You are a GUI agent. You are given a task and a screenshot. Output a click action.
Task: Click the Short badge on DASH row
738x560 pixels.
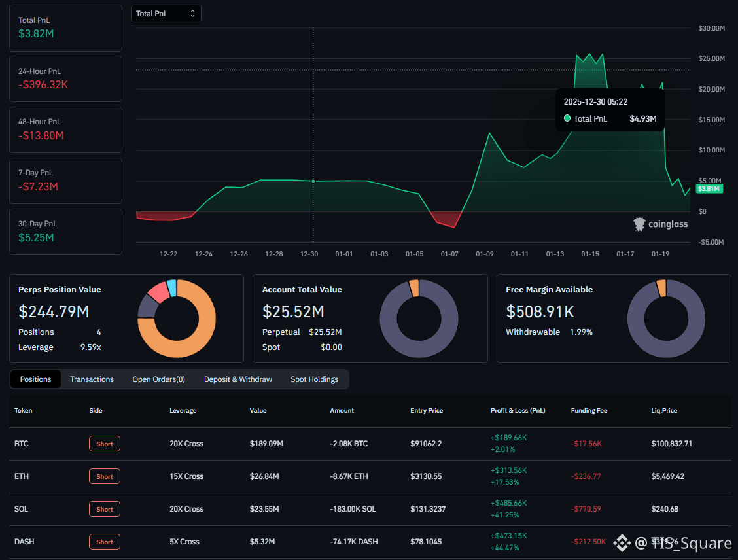[105, 542]
